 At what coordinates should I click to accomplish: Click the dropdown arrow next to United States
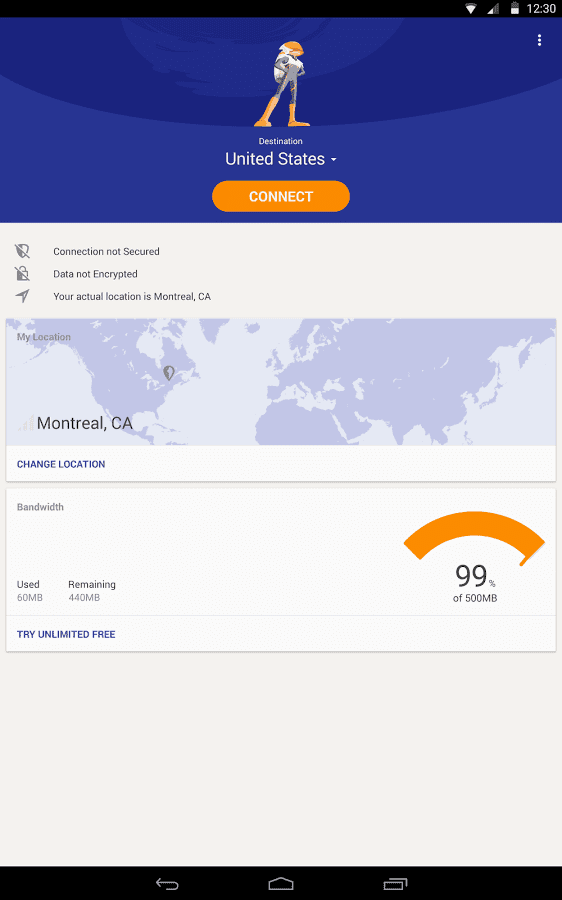click(x=334, y=160)
